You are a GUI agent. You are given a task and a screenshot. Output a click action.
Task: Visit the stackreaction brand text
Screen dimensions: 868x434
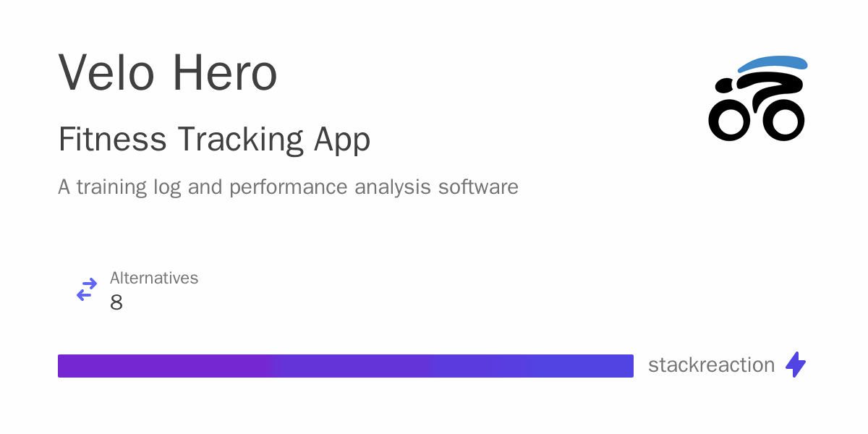pos(711,365)
